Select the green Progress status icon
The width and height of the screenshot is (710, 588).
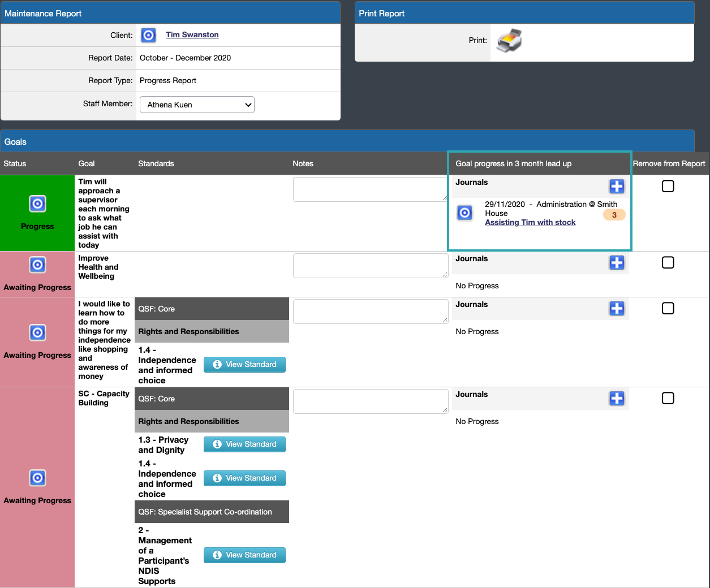37,204
